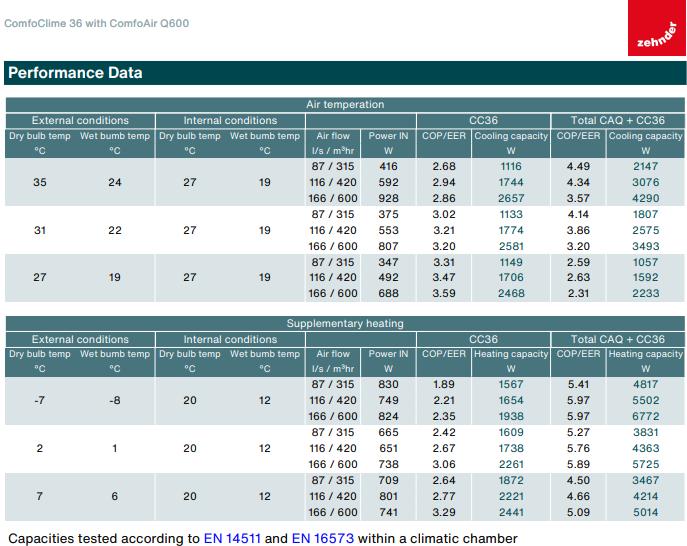Click cooling capacity value 2233

tap(645, 293)
